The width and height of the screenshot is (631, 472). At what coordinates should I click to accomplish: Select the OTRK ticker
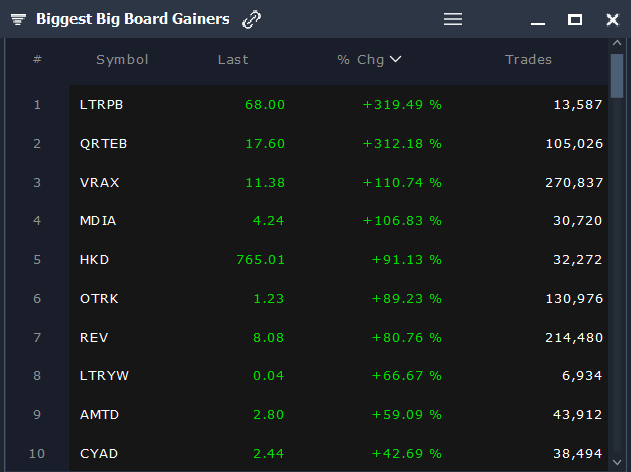[x=98, y=299]
